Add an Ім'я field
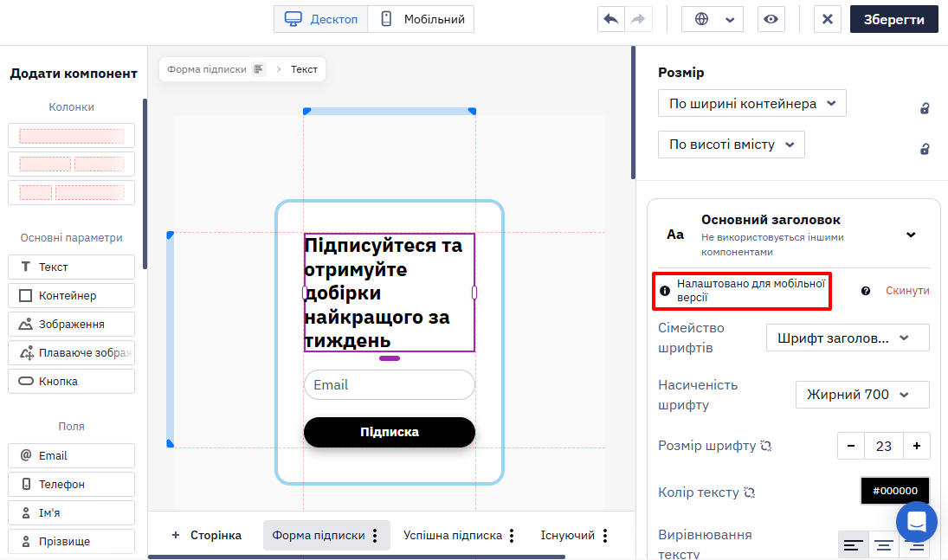948x560 pixels. point(71,513)
